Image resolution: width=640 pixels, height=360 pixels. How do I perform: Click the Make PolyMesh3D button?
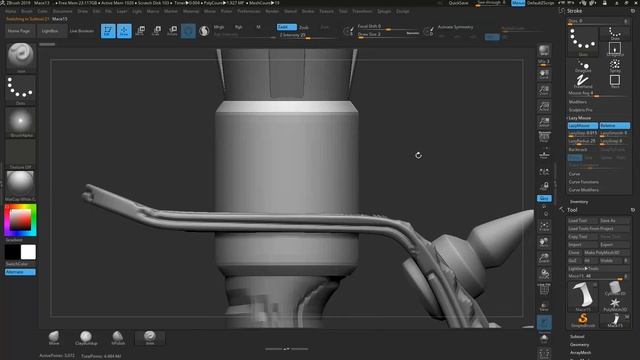(x=606, y=253)
